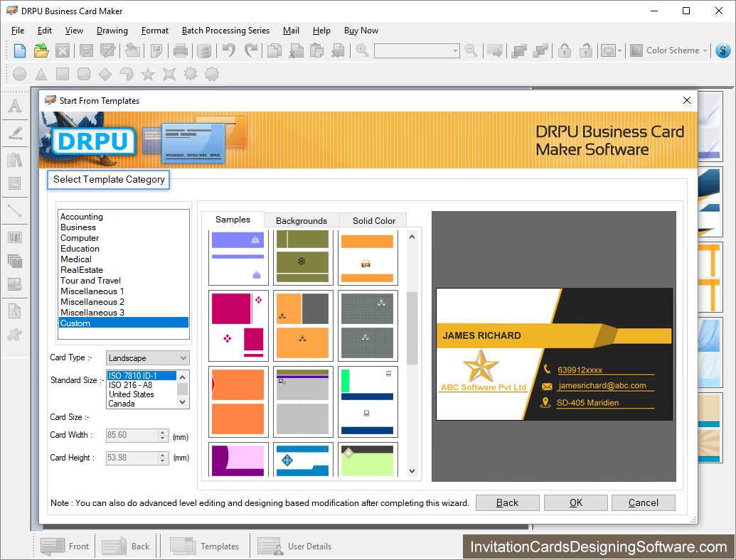
Task: Click the Redo arrow icon
Action: coord(251,50)
